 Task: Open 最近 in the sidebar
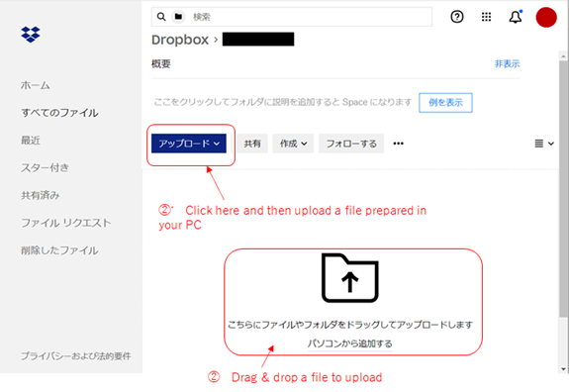(x=31, y=141)
